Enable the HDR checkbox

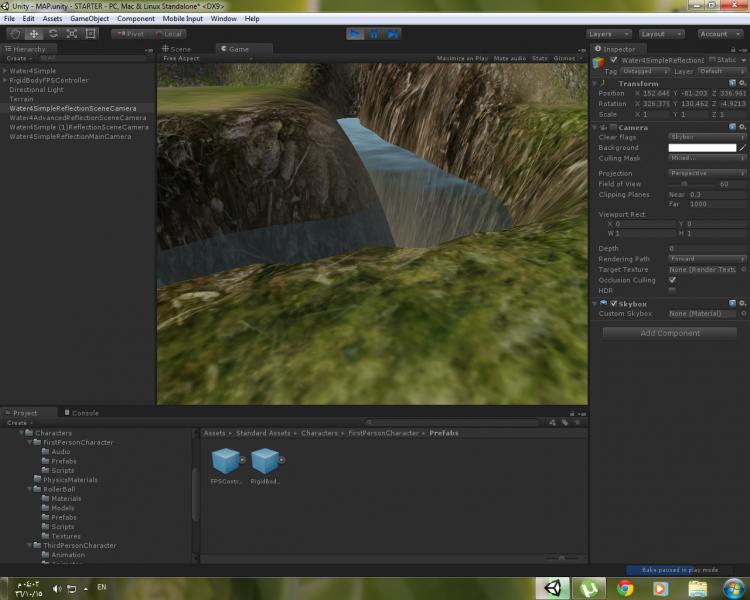click(x=672, y=291)
